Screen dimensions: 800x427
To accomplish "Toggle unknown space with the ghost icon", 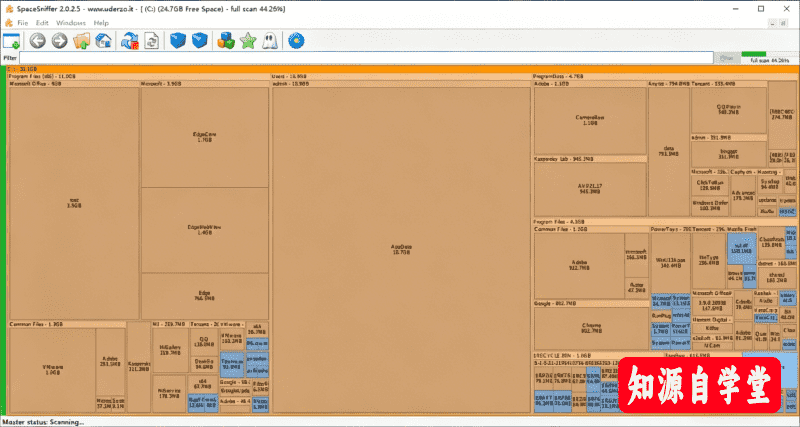I will click(269, 41).
